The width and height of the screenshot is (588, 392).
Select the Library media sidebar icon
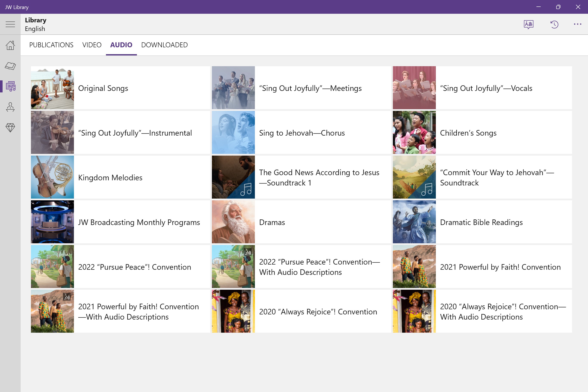(x=10, y=86)
